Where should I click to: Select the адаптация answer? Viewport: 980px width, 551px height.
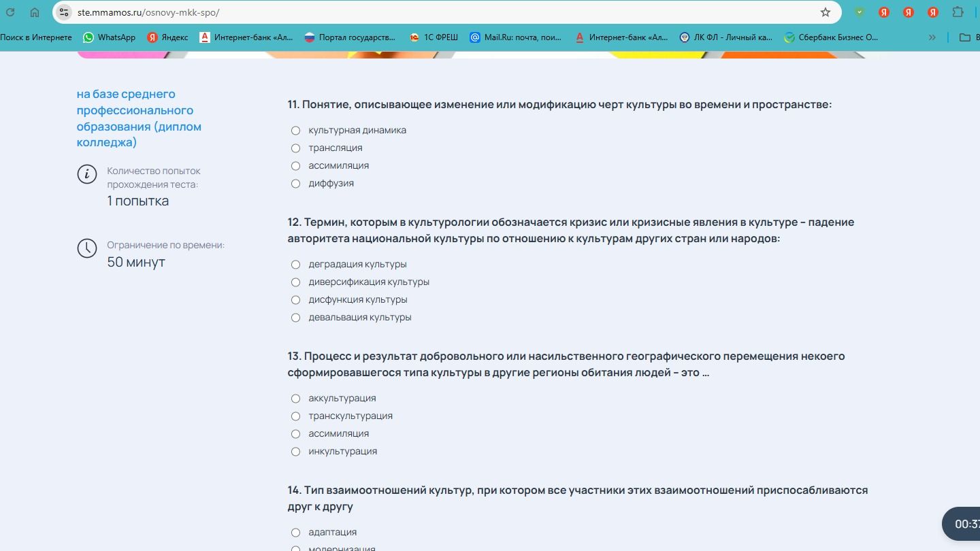coord(295,533)
